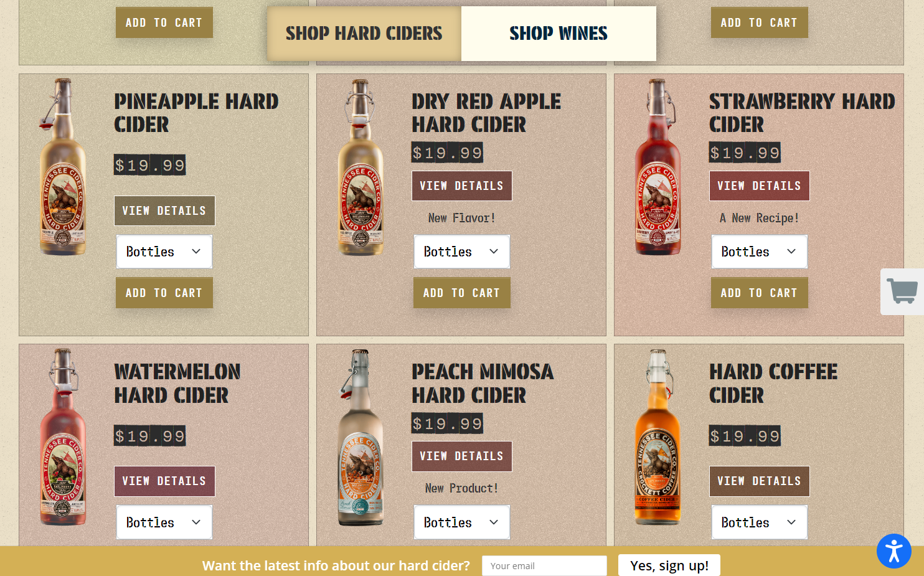Expand Bottles dropdown for Pineapple Hard Cider
924x576 pixels.
click(x=164, y=252)
